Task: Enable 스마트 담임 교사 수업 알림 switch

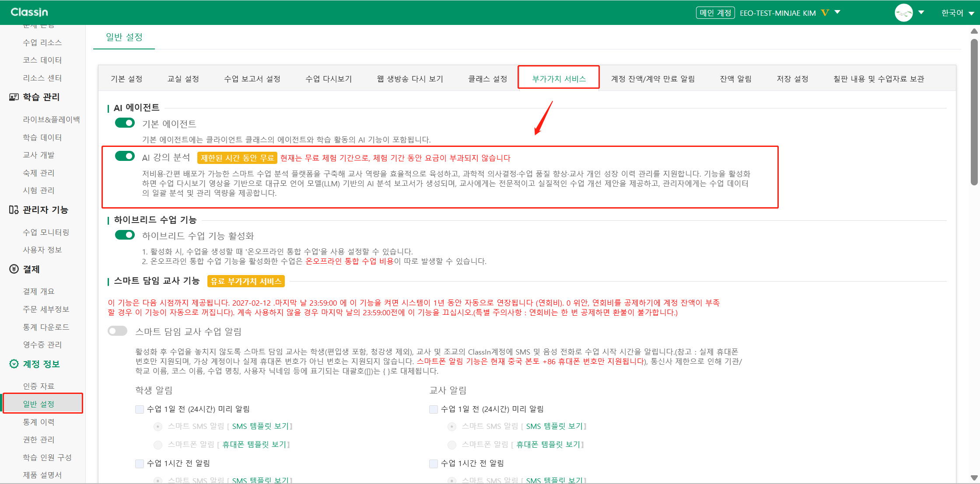Action: (118, 331)
